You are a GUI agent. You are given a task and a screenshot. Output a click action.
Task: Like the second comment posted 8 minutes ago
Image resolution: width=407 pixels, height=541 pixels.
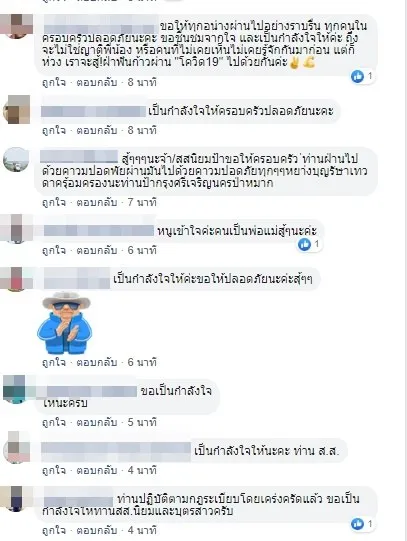[x=53, y=130]
